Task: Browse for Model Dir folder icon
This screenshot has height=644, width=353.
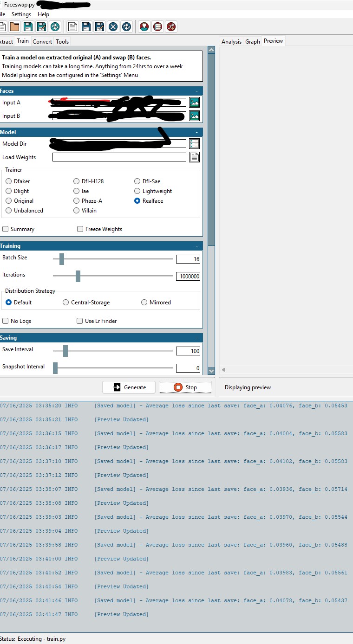Action: pyautogui.click(x=194, y=143)
